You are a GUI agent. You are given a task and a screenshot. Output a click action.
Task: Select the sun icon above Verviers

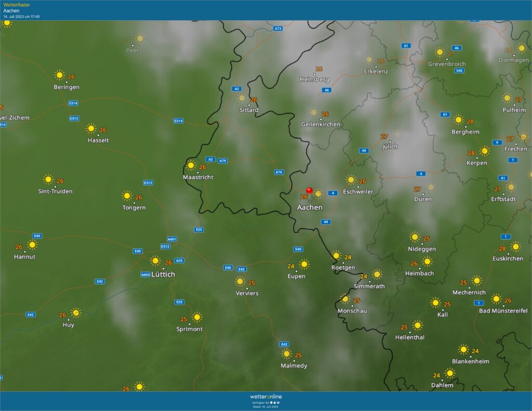tap(240, 281)
